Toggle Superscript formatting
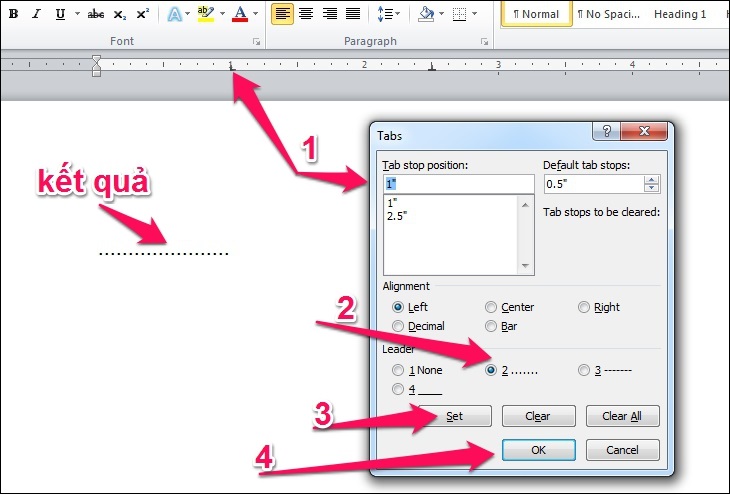 142,14
